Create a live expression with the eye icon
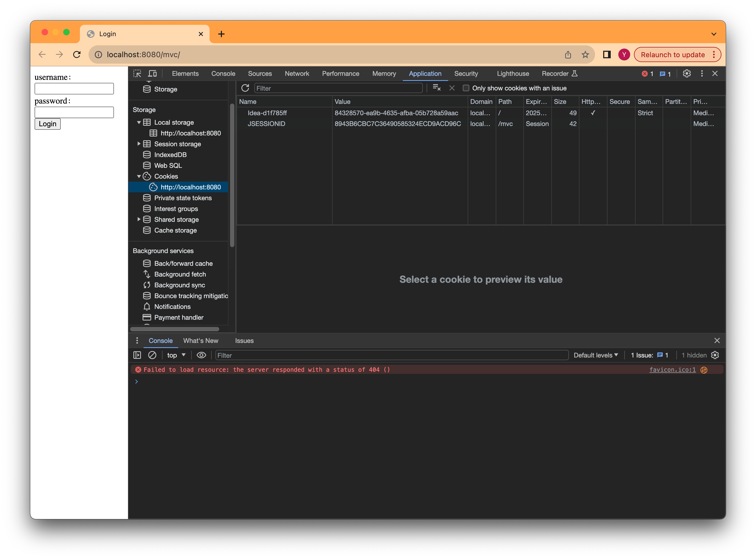This screenshot has height=559, width=756. (201, 355)
